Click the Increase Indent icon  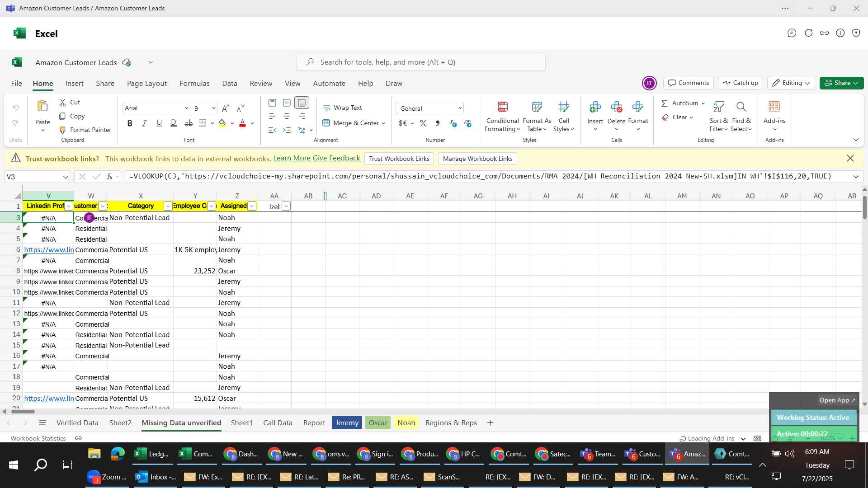click(287, 130)
